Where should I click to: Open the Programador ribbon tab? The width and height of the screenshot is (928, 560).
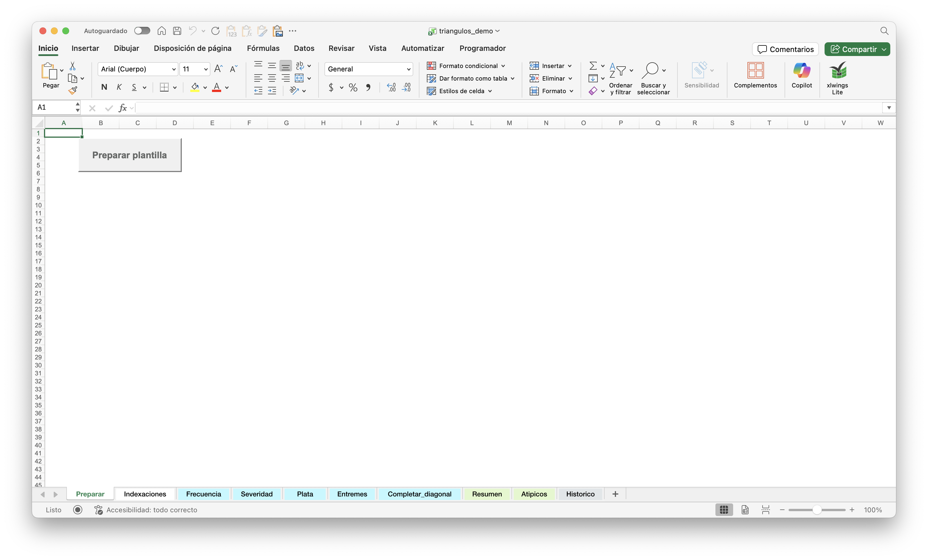tap(483, 48)
